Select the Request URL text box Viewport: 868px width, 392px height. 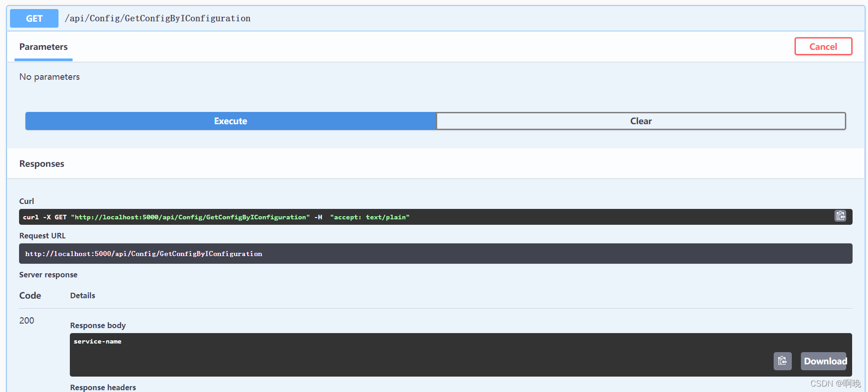pos(435,253)
